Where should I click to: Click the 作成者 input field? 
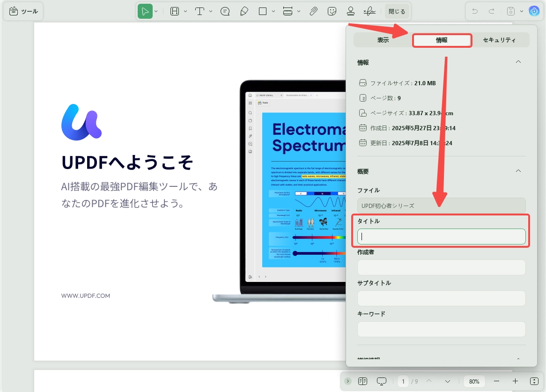441,268
